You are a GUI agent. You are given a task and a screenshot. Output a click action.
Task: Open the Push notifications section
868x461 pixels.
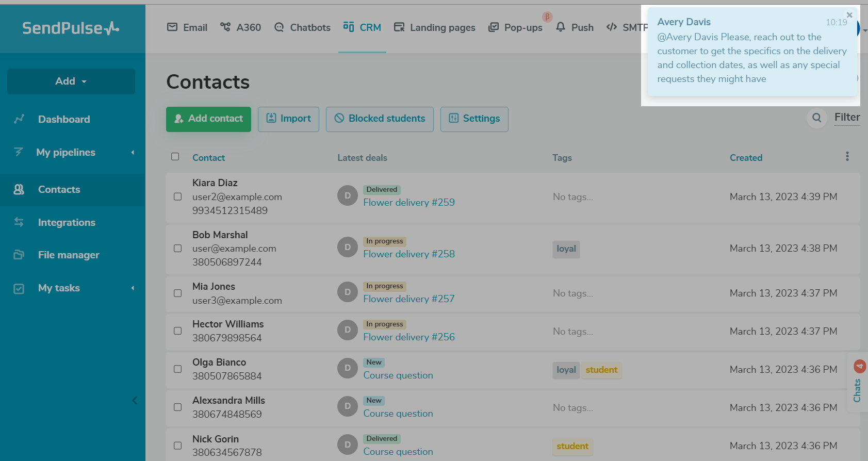pos(575,27)
